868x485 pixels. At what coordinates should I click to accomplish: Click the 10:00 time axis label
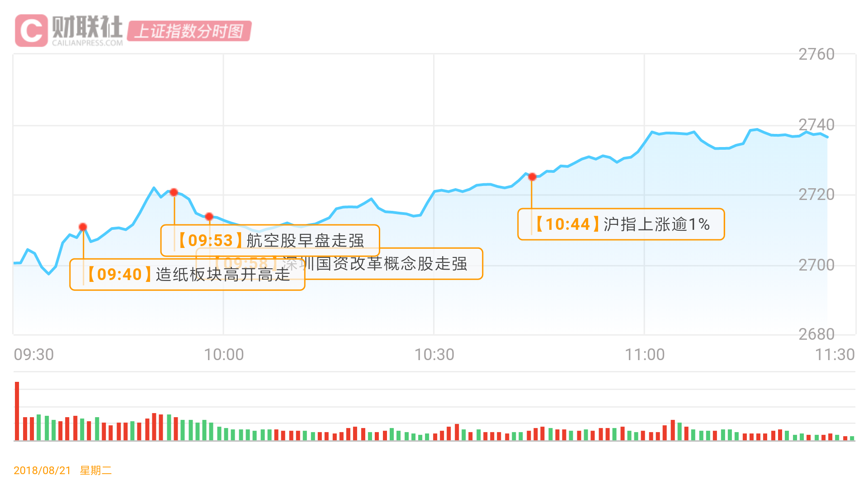coord(224,355)
